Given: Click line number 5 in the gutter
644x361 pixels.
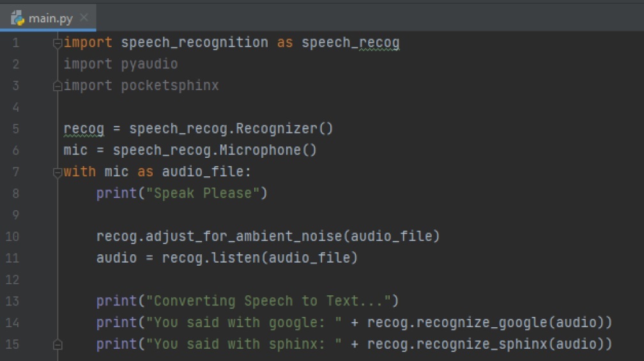Looking at the screenshot, I should point(15,128).
